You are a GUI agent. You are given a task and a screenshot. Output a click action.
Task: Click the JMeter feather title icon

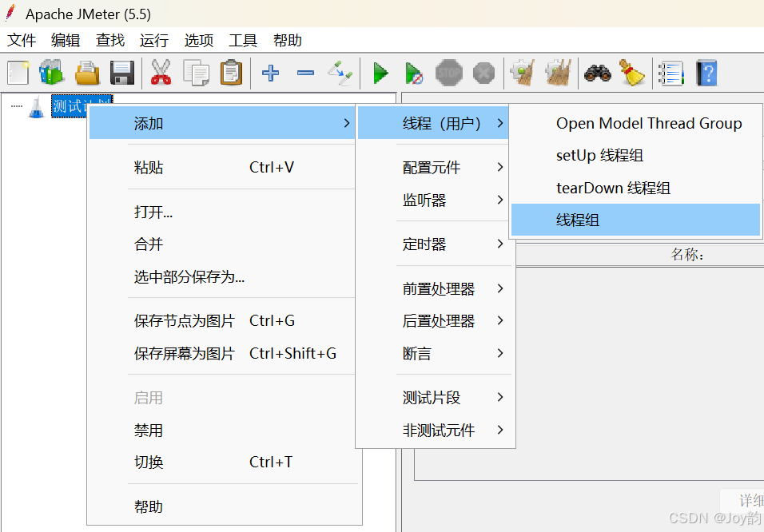(x=10, y=13)
